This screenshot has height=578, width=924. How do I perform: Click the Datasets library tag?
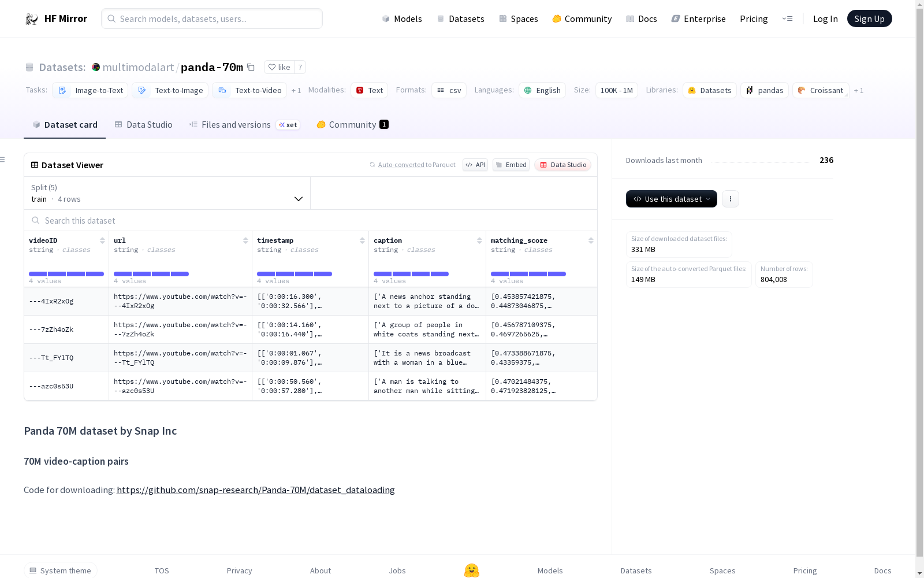(710, 90)
